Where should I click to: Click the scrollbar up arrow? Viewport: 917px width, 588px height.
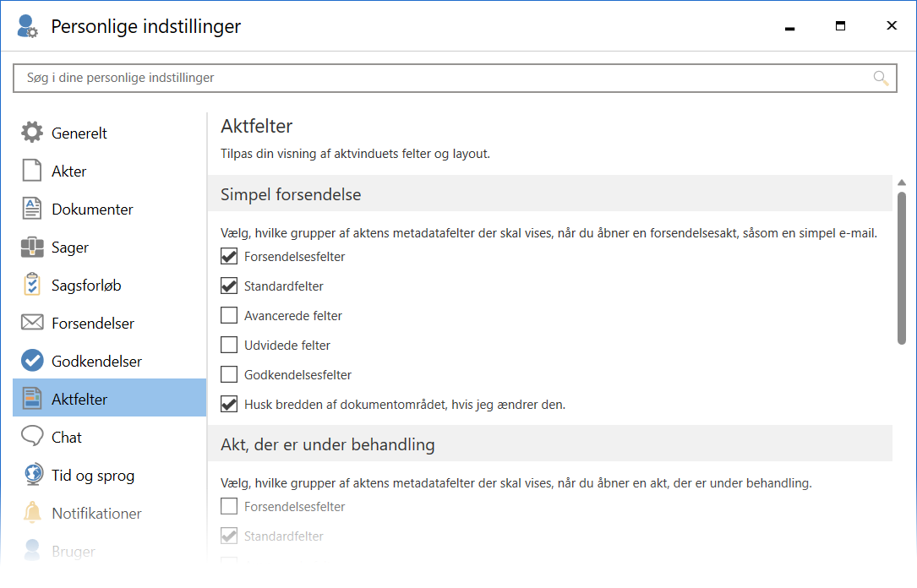[x=902, y=182]
